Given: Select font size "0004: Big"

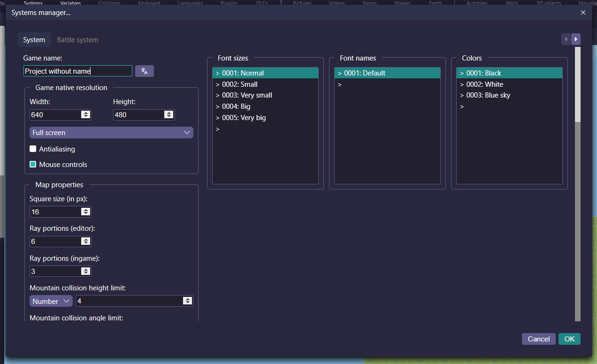Looking at the screenshot, I should (x=265, y=106).
